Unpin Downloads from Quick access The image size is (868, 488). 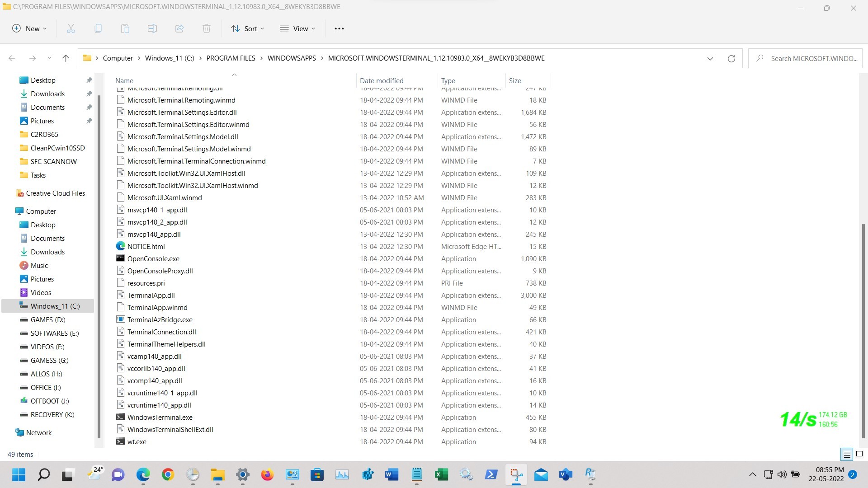tap(89, 94)
